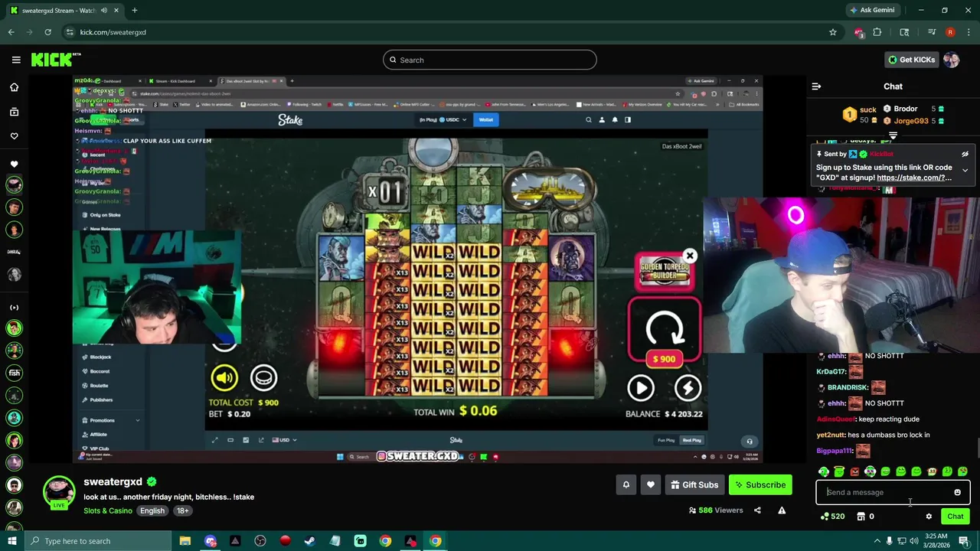Close the Golden Torpedo Builder popup
Image resolution: width=980 pixels, height=551 pixels.
coord(690,256)
